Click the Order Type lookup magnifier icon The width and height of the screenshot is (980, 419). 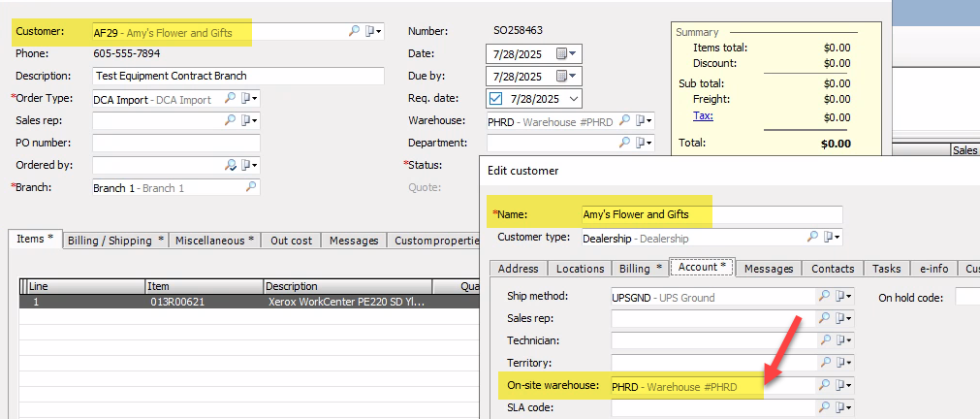tap(231, 99)
